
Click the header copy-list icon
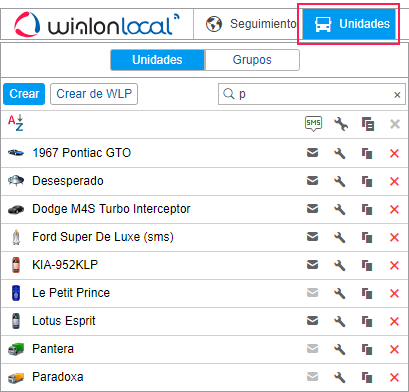368,124
